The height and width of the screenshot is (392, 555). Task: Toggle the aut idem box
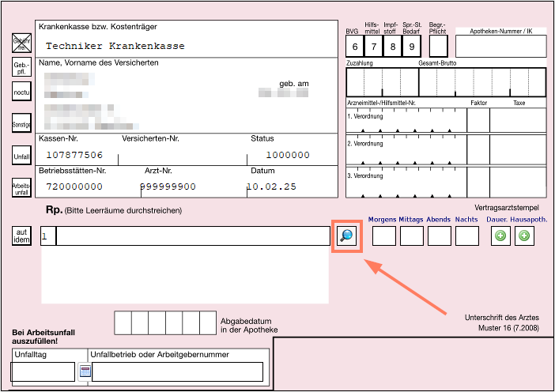pos(21,236)
